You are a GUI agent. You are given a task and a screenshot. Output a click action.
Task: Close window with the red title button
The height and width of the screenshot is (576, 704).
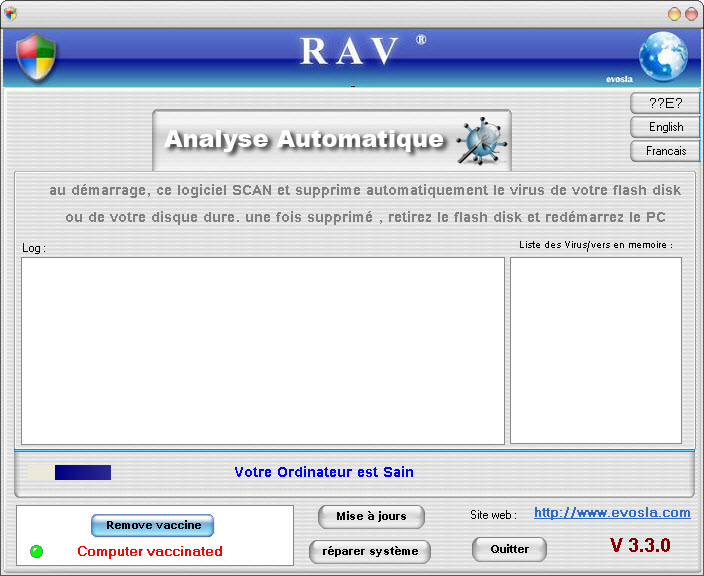(691, 14)
